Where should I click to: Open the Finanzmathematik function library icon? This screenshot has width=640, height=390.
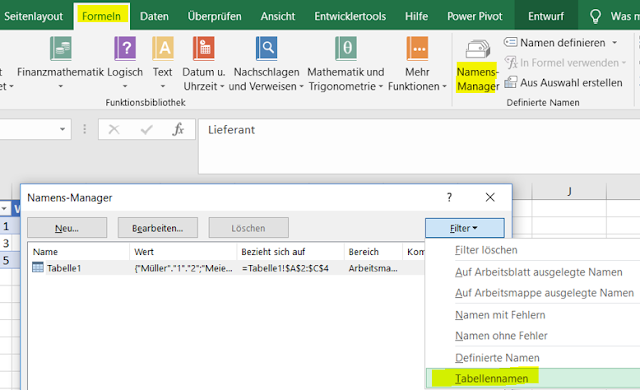point(60,49)
